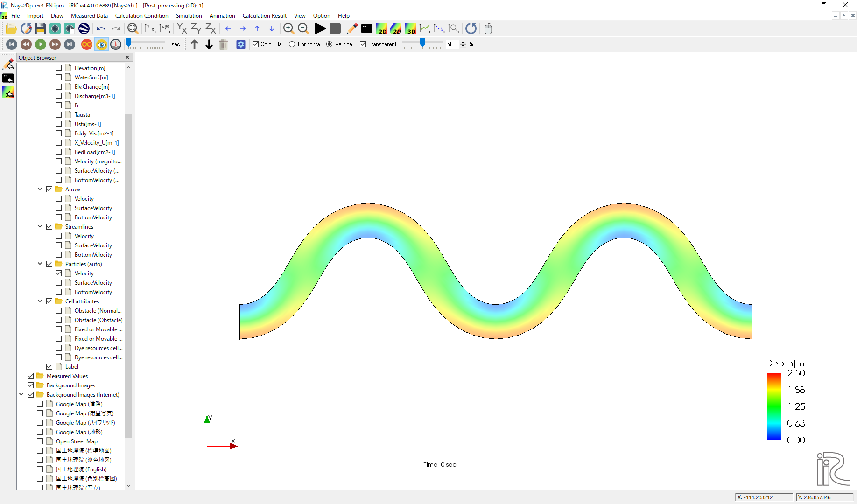
Task: Click the black move item down arrow
Action: (x=209, y=44)
